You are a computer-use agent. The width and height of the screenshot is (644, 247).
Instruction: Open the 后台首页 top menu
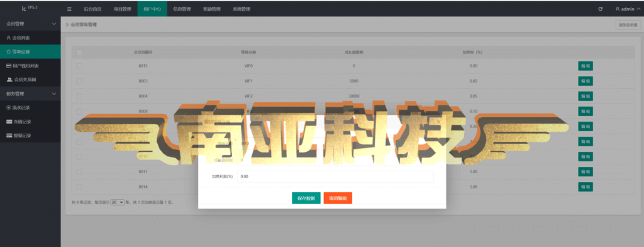pyautogui.click(x=92, y=9)
